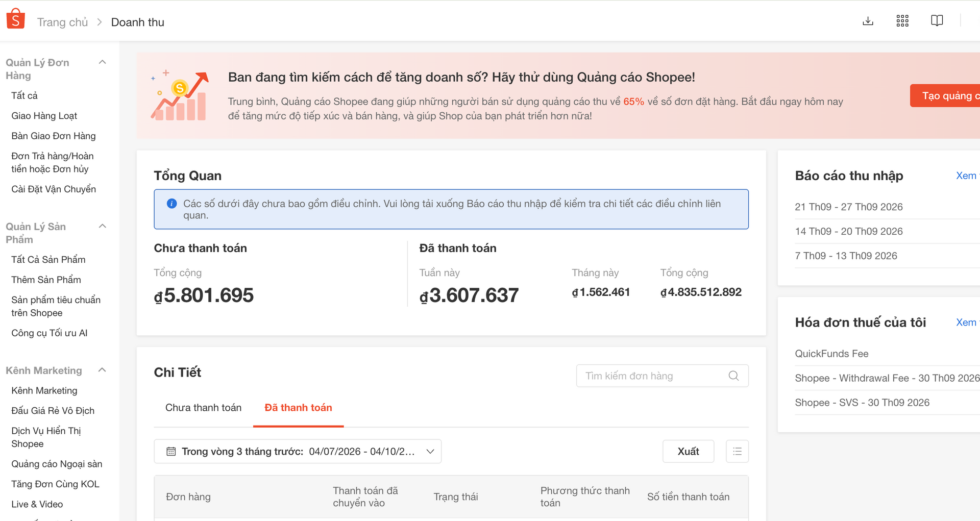Click the Shopee logo icon
Image resolution: width=980 pixels, height=521 pixels.
pos(15,19)
